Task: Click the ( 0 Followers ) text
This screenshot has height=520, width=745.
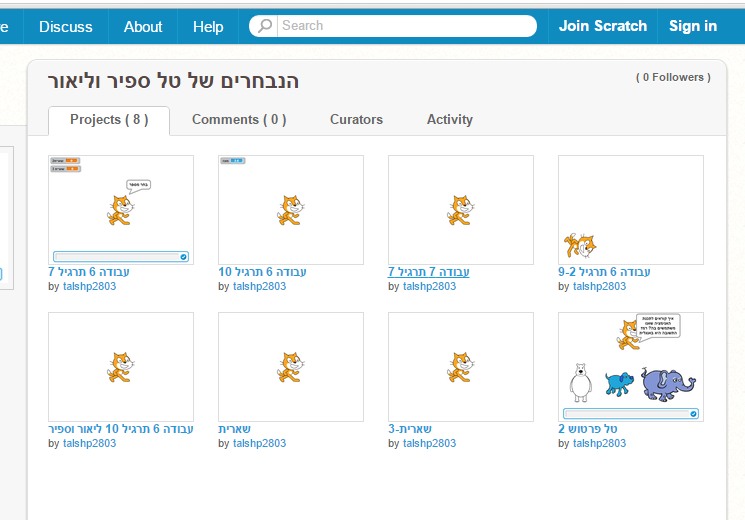Action: (673, 77)
